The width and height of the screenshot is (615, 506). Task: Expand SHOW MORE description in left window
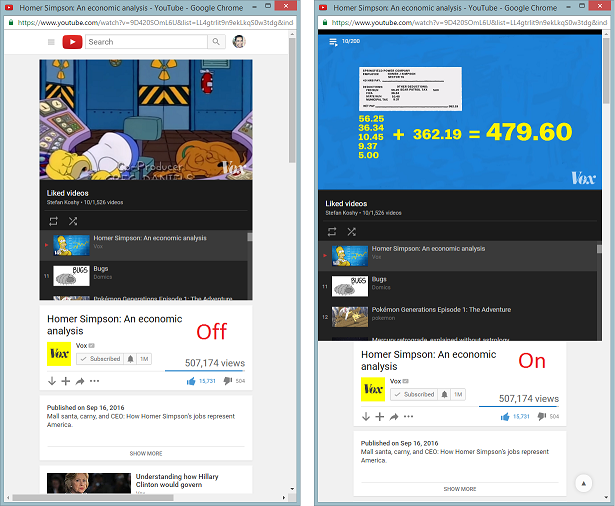pyautogui.click(x=146, y=453)
